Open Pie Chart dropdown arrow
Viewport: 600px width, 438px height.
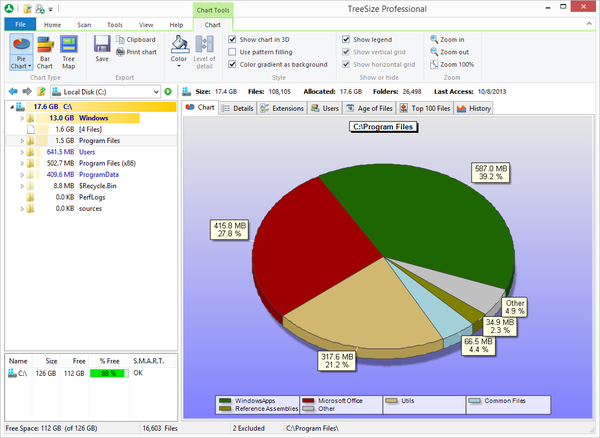coord(29,66)
